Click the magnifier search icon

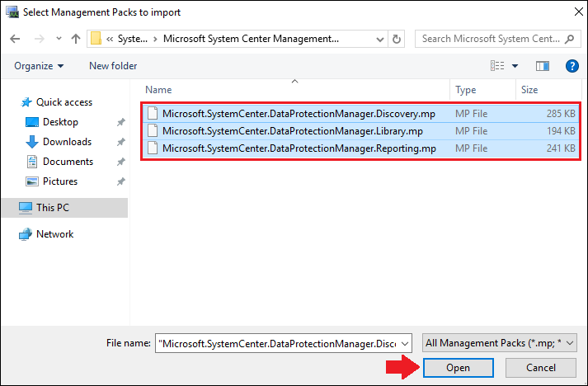[569, 39]
